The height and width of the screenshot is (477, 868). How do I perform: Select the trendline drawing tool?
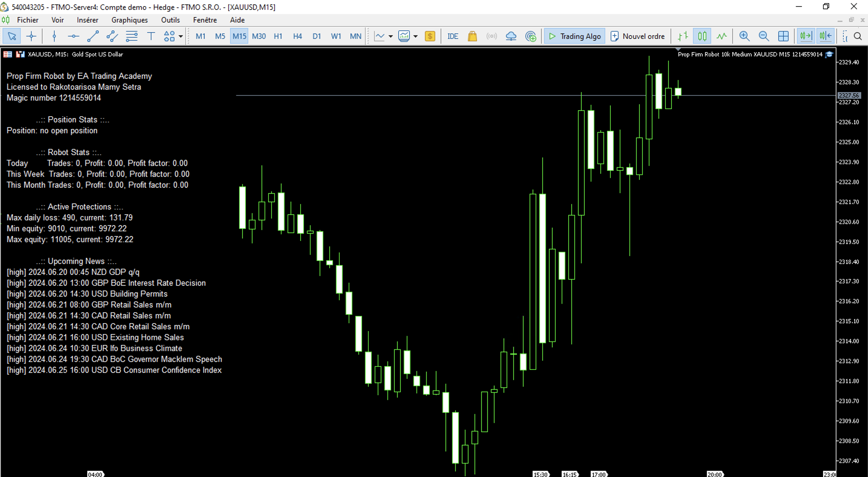(x=93, y=36)
